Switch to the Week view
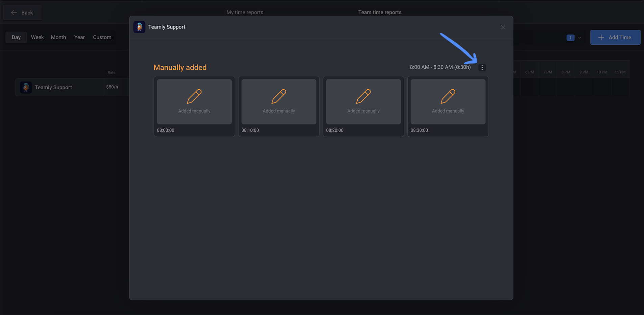The image size is (644, 315). tap(37, 37)
